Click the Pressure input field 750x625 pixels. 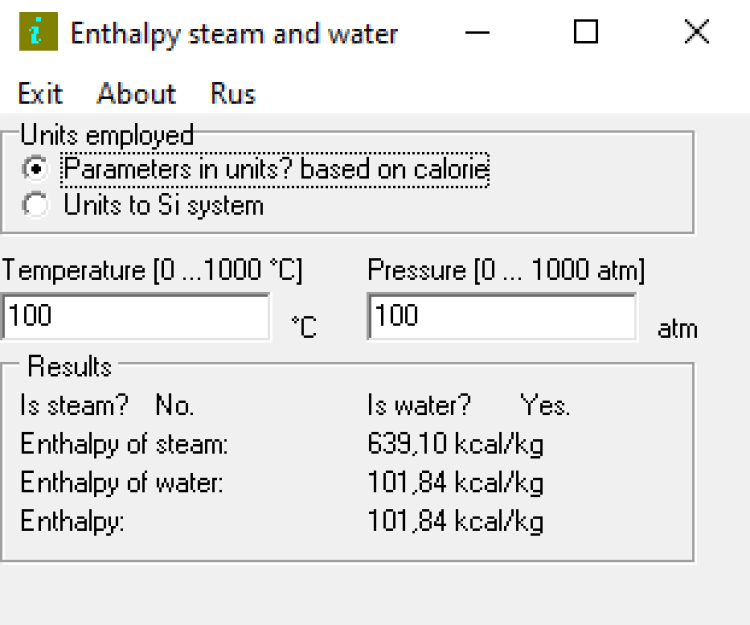501,317
